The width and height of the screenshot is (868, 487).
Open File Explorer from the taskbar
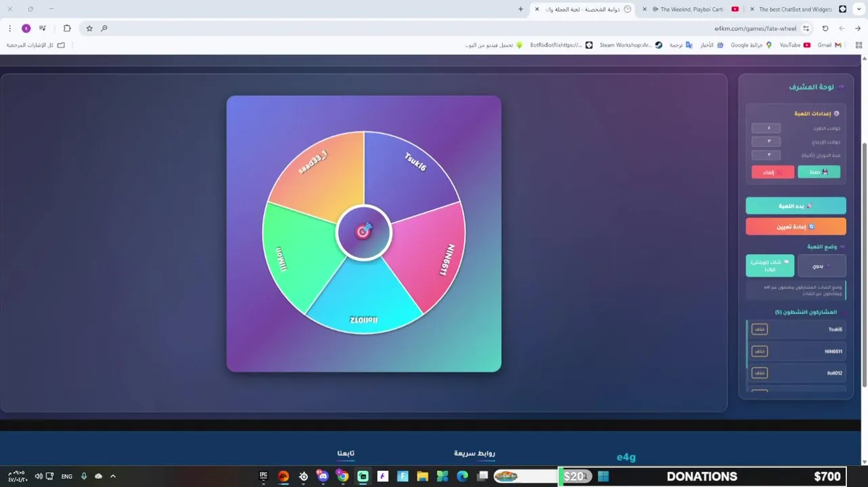[x=422, y=476]
